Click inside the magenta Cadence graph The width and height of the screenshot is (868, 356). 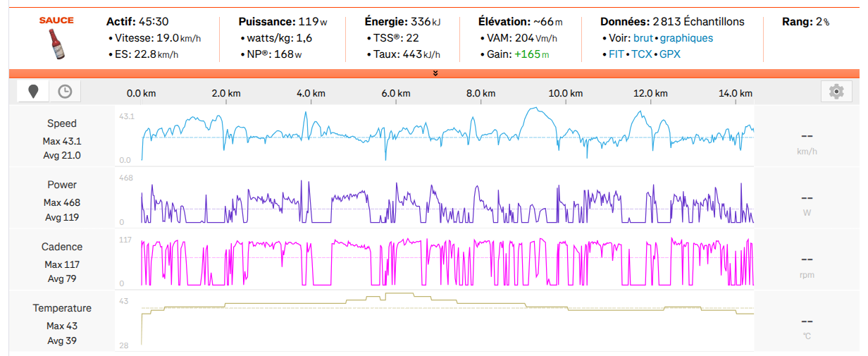pos(434,259)
